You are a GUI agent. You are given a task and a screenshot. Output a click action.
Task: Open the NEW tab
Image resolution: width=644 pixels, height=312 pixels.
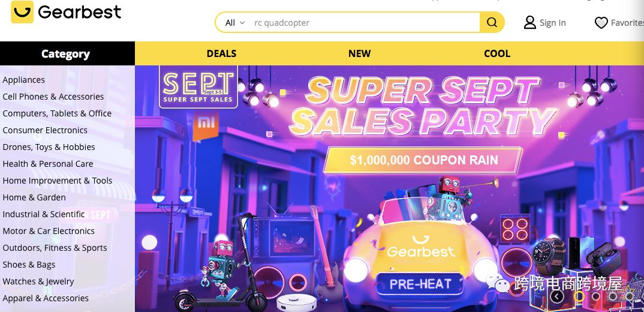359,53
